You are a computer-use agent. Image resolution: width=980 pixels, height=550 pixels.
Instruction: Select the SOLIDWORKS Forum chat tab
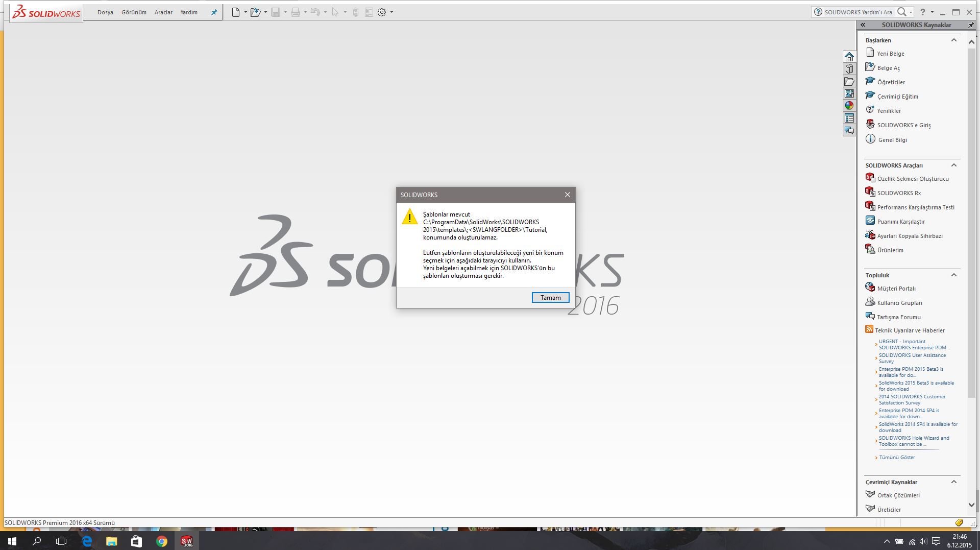tap(849, 130)
